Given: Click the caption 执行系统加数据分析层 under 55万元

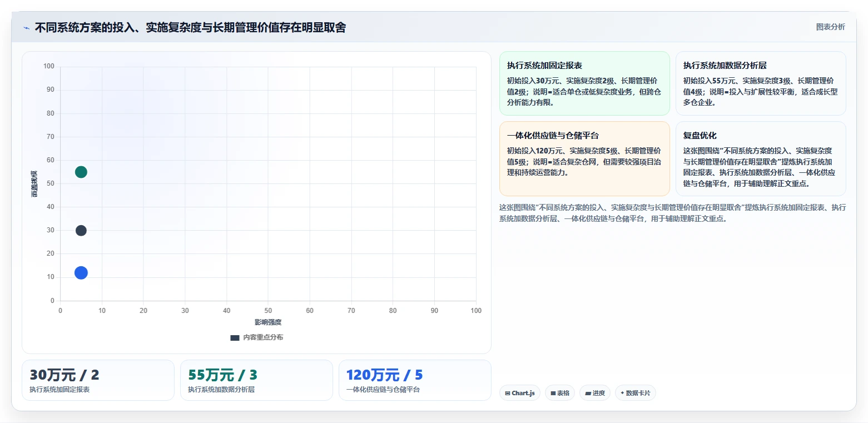Looking at the screenshot, I should click(221, 390).
